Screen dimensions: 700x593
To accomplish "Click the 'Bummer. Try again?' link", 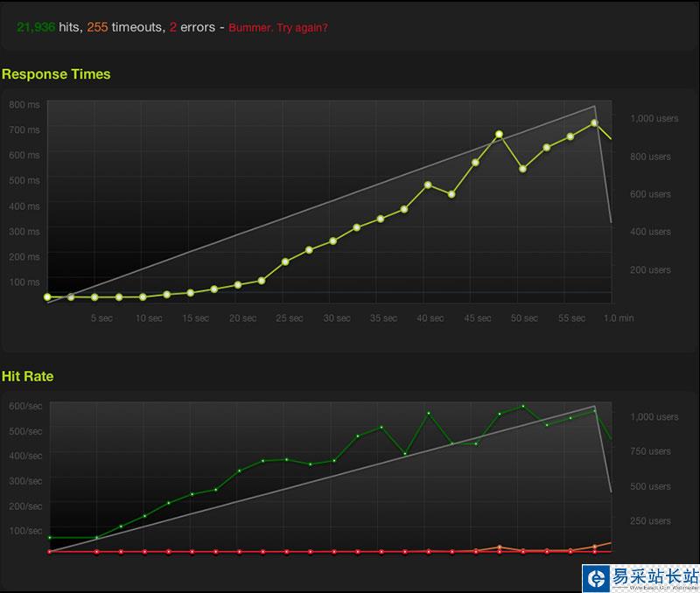I will coord(278,28).
